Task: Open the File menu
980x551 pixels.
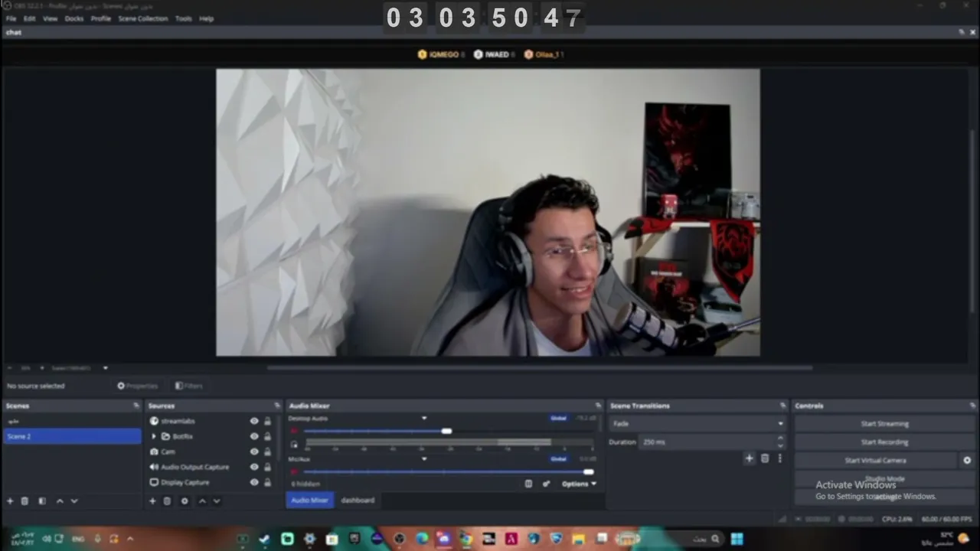Action: (x=11, y=18)
